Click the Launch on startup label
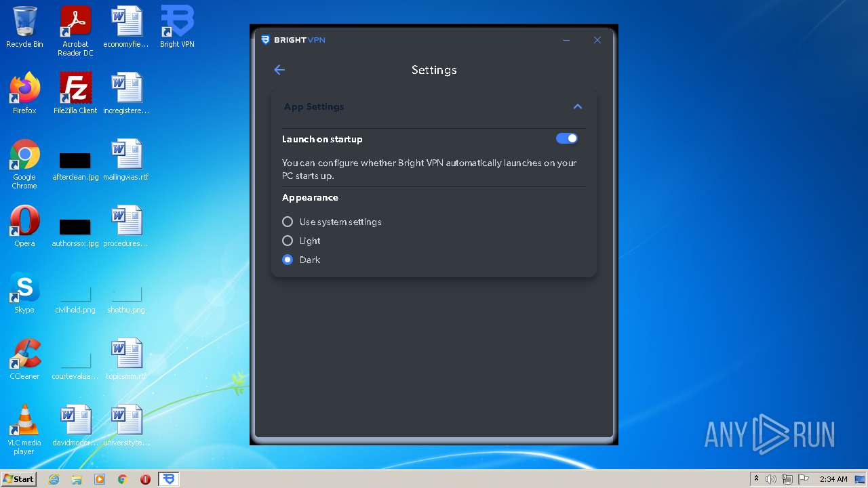This screenshot has width=868, height=488. tap(322, 139)
